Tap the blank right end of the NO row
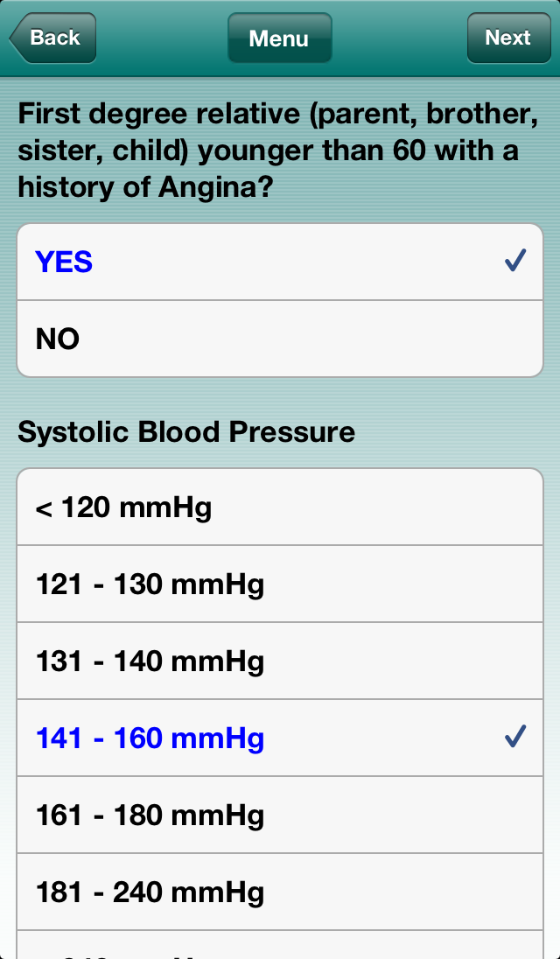This screenshot has height=959, width=560. (490, 339)
